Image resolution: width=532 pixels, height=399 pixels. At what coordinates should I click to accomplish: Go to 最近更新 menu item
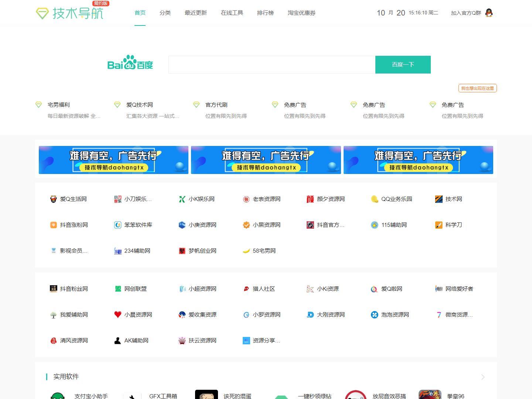(196, 13)
